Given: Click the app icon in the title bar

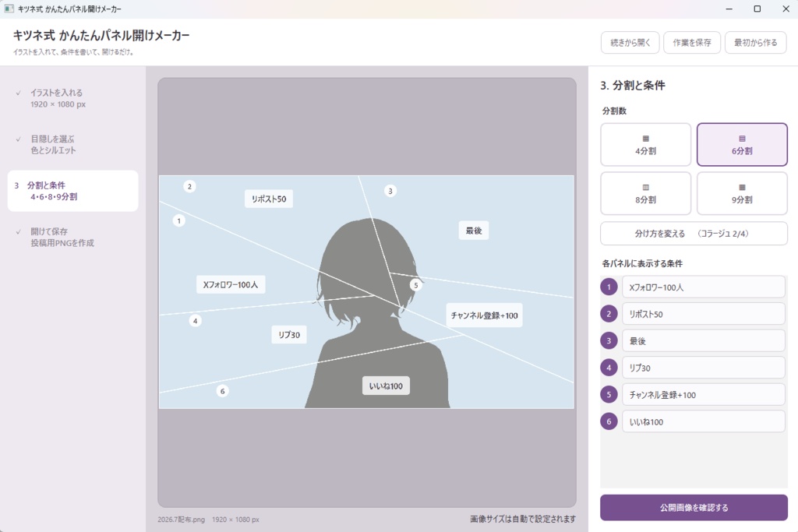Looking at the screenshot, I should [9, 9].
